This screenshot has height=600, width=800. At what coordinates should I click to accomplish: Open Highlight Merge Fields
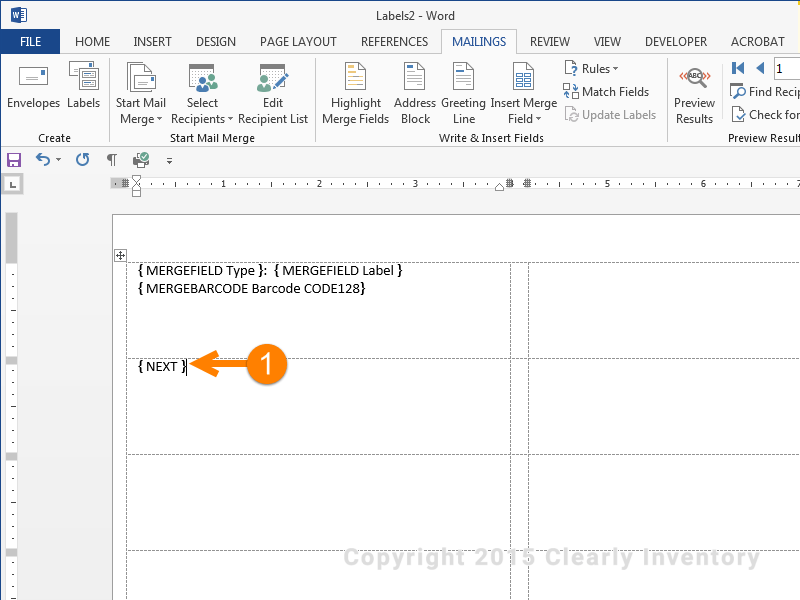click(356, 93)
